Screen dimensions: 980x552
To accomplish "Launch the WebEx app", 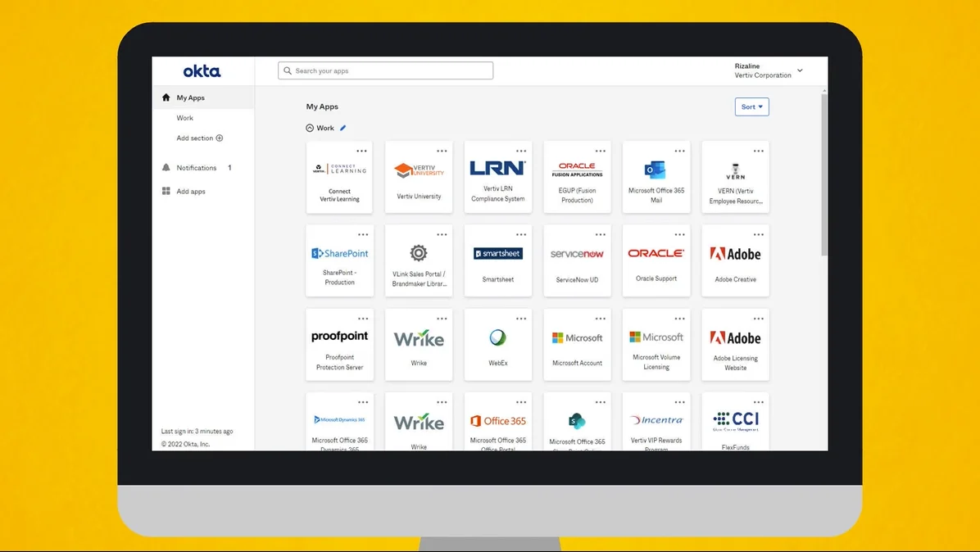I will [x=498, y=345].
